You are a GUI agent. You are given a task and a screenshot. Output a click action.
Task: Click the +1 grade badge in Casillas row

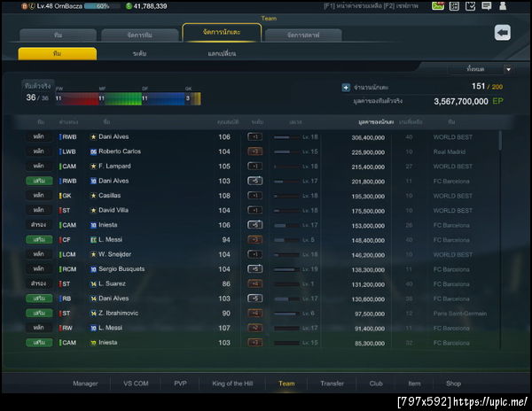click(254, 196)
